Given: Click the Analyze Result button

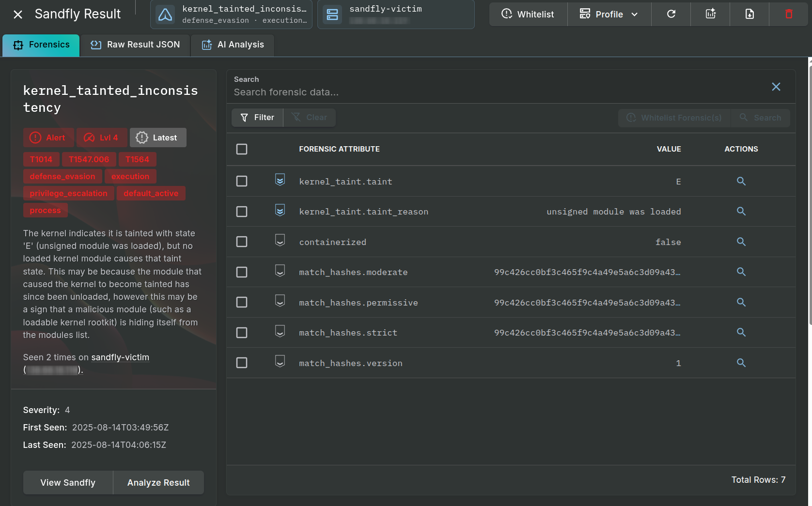Looking at the screenshot, I should pyautogui.click(x=158, y=483).
